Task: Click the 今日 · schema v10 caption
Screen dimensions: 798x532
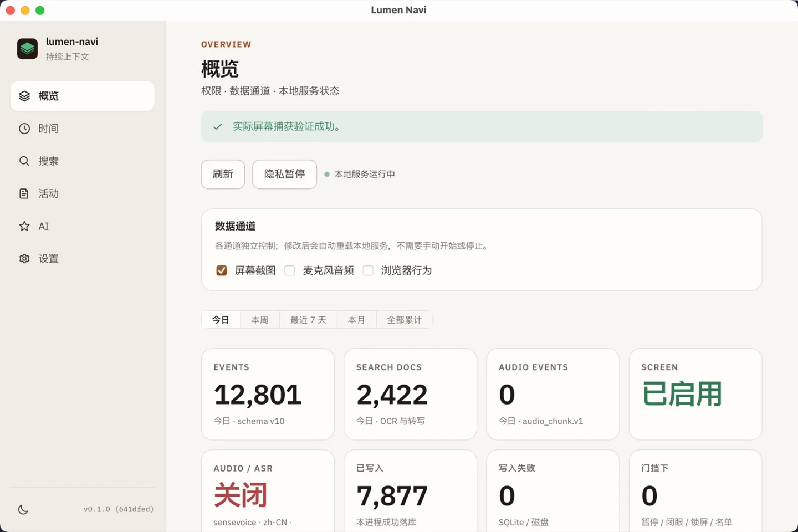Action: [249, 421]
